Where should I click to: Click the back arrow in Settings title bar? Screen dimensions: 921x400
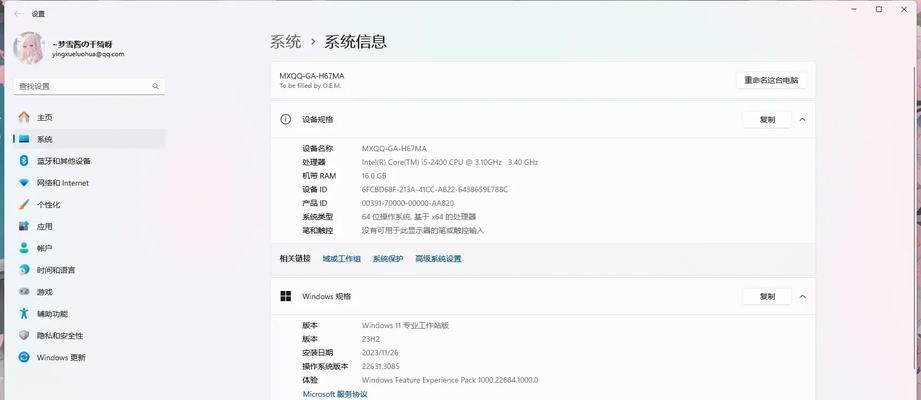(17, 14)
